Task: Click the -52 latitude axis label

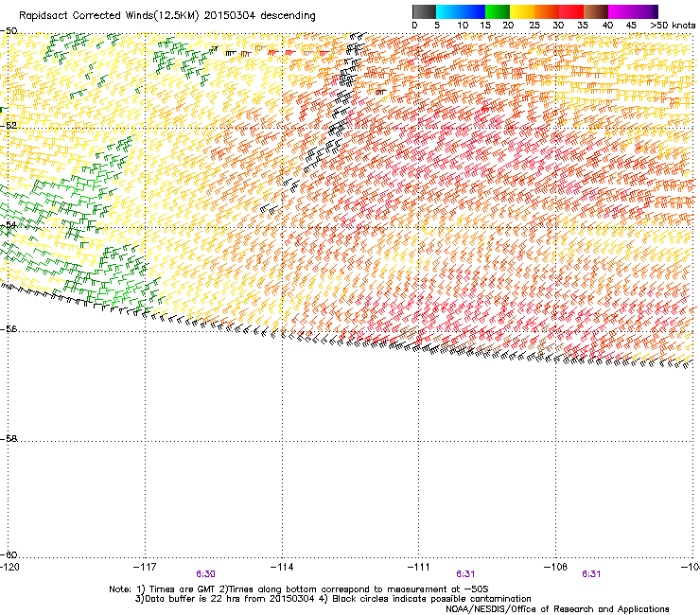Action: point(9,126)
